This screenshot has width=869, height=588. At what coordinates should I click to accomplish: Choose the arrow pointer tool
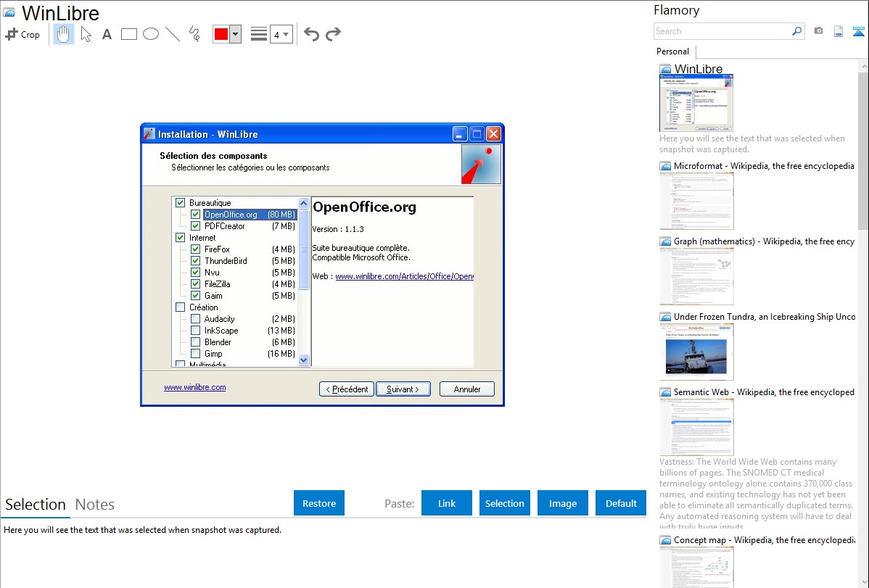coord(86,34)
